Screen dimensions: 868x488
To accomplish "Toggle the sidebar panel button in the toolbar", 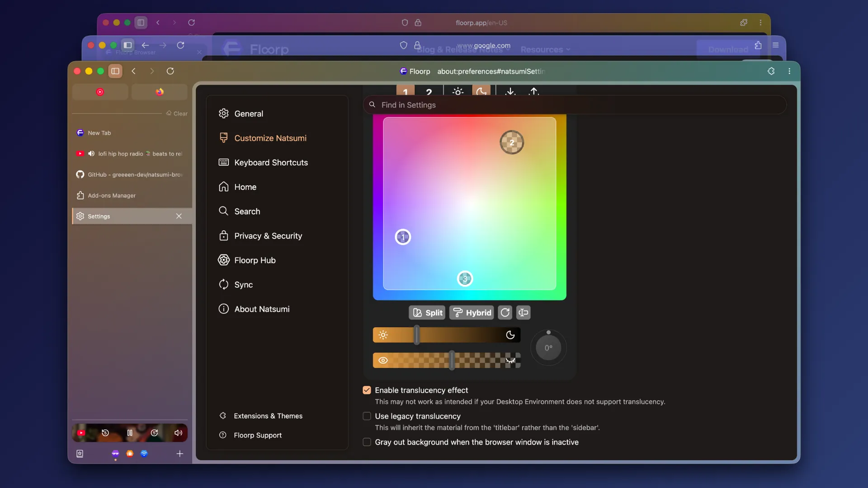I will pyautogui.click(x=115, y=71).
